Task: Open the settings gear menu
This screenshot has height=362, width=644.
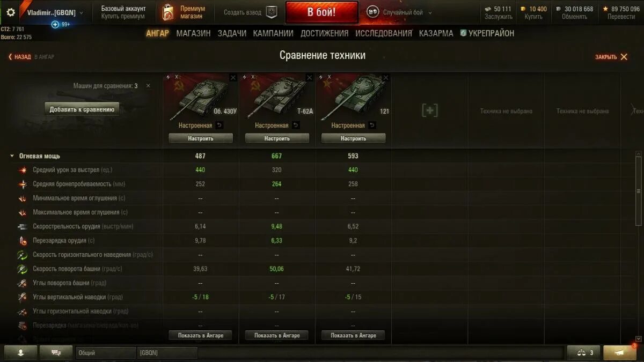Action: point(11,12)
